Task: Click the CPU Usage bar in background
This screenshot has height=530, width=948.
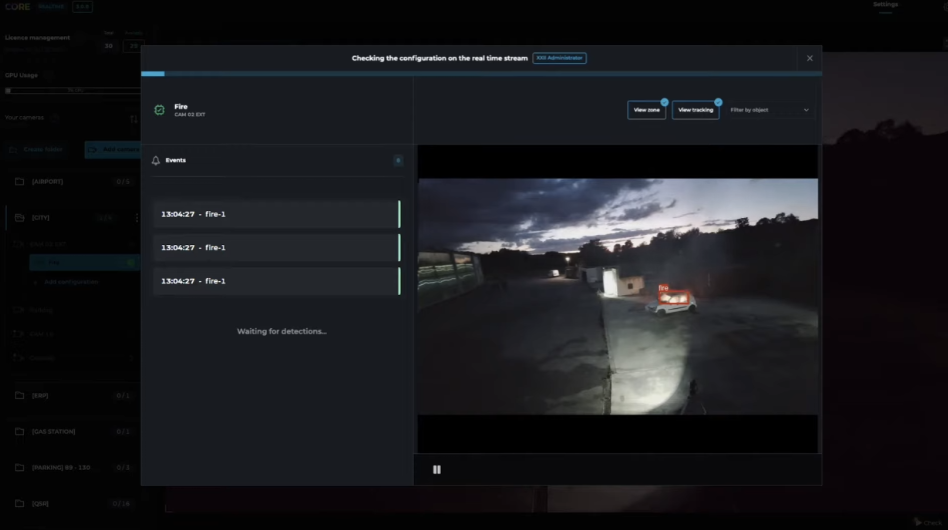Action: (73, 91)
